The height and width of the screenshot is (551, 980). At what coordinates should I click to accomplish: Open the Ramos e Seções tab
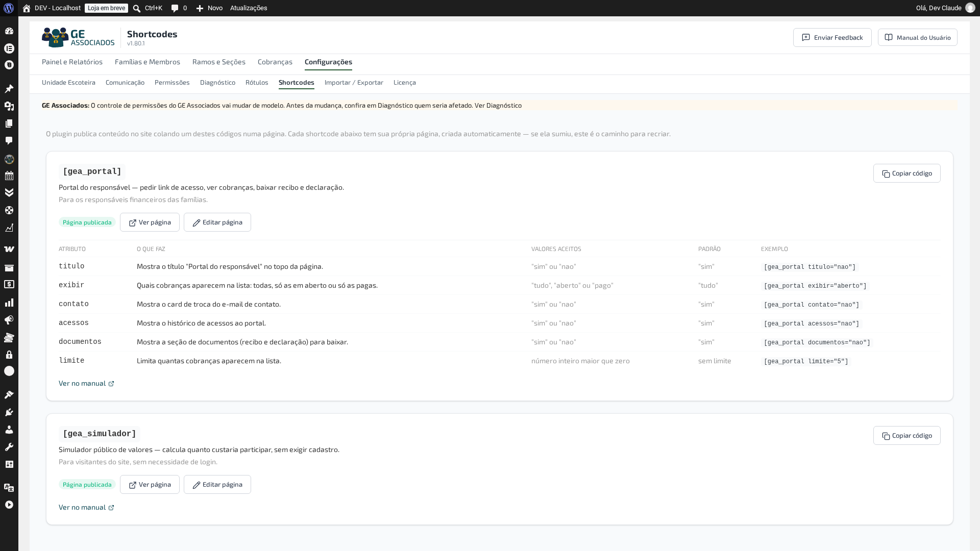(219, 62)
